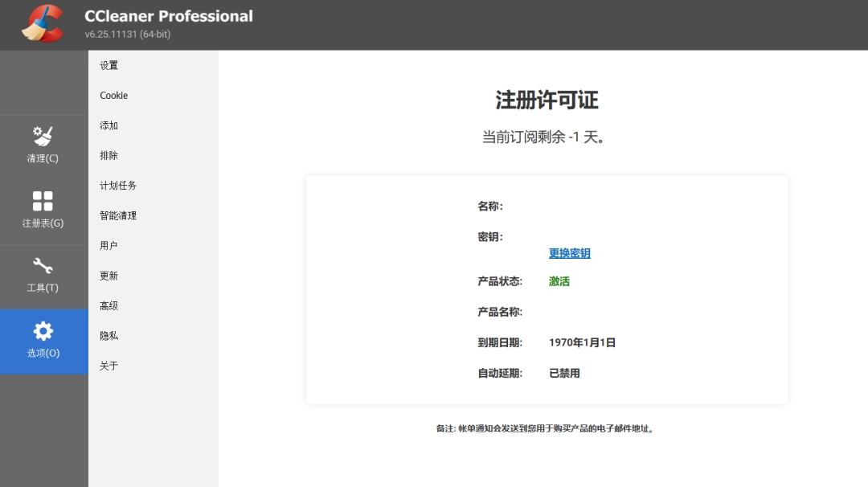This screenshot has width=868, height=487.
Task: Select the 选项(O) gear icon
Action: [x=43, y=331]
